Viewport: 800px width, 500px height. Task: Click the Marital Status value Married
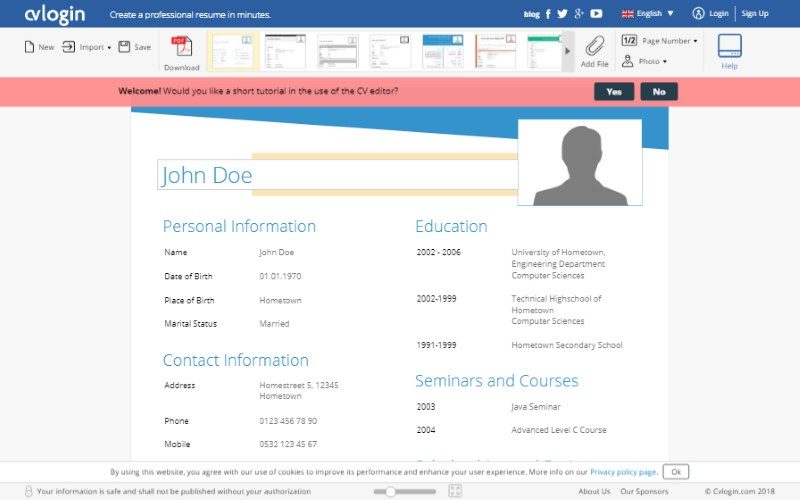274,323
